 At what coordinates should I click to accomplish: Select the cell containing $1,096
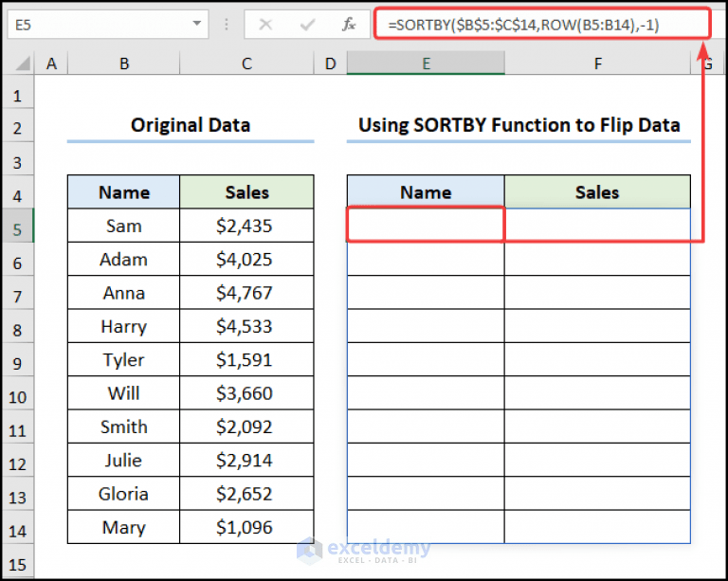point(246,527)
